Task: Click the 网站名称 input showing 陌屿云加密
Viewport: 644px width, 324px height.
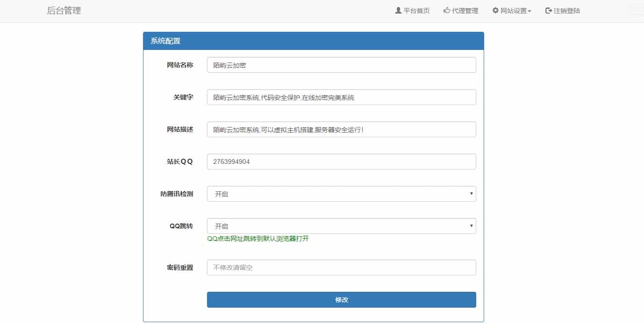Action: 341,65
